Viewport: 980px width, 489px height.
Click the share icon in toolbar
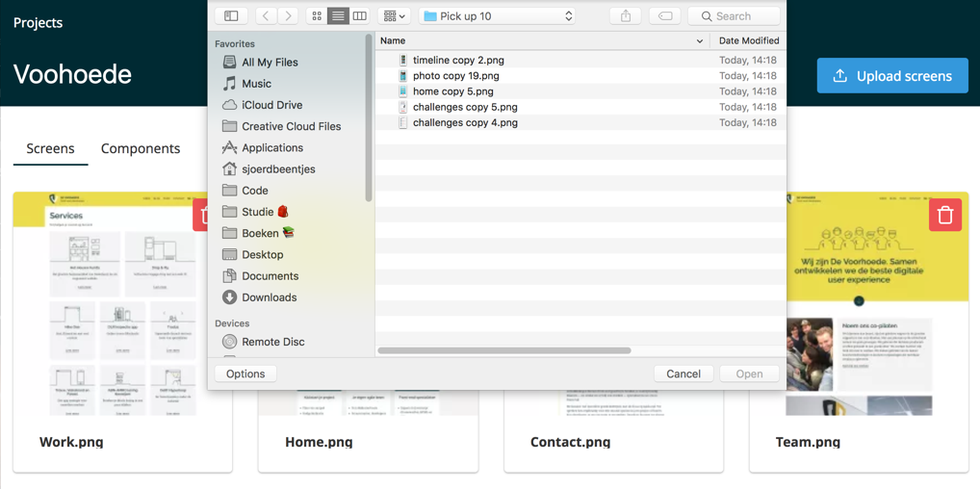click(626, 16)
